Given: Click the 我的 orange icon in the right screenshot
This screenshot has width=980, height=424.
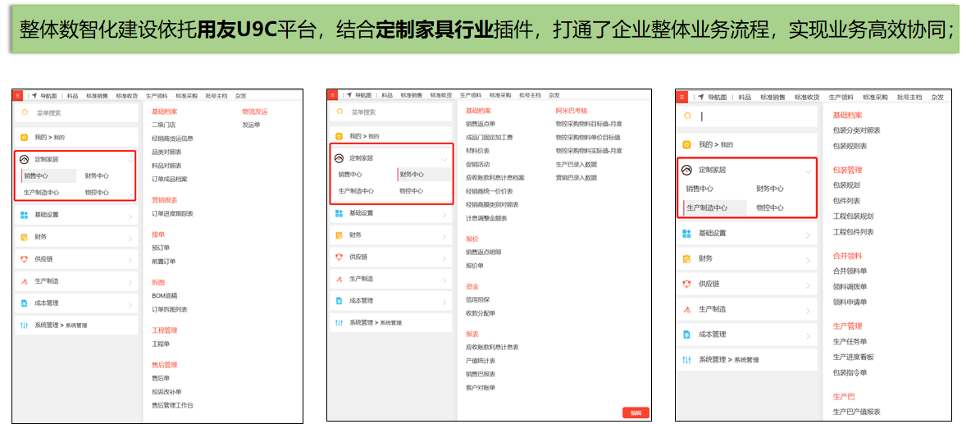Looking at the screenshot, I should (x=686, y=144).
